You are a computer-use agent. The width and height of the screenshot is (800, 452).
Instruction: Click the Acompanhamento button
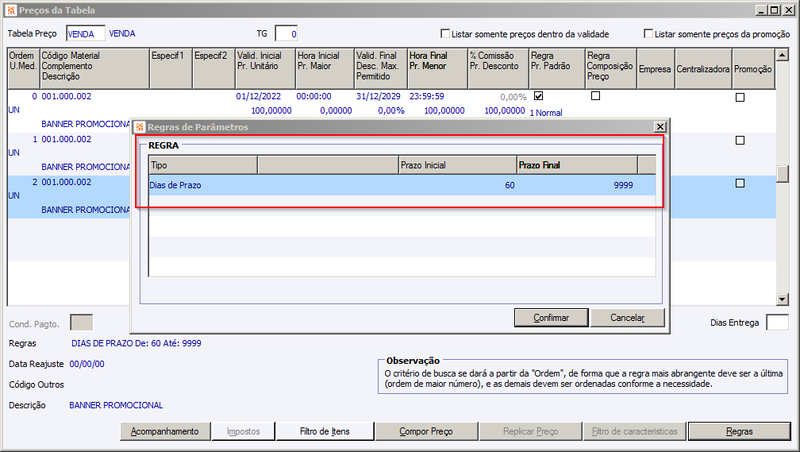pos(165,432)
